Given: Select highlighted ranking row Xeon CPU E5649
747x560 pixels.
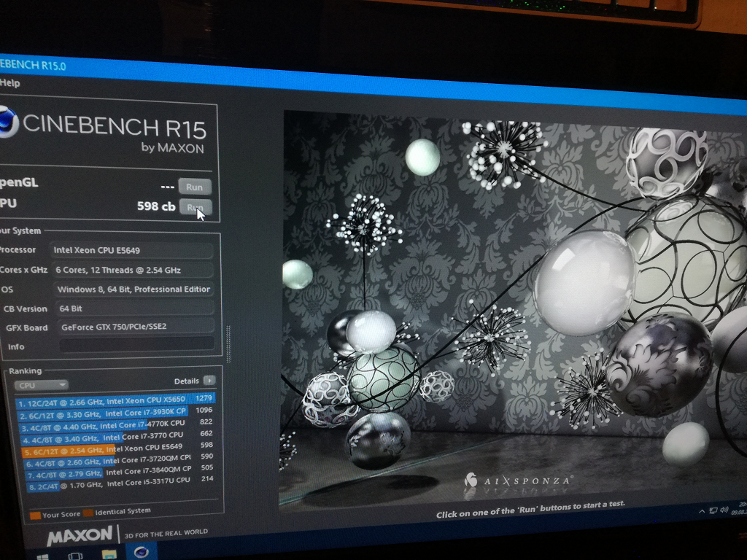Looking at the screenshot, I should 118,448.
